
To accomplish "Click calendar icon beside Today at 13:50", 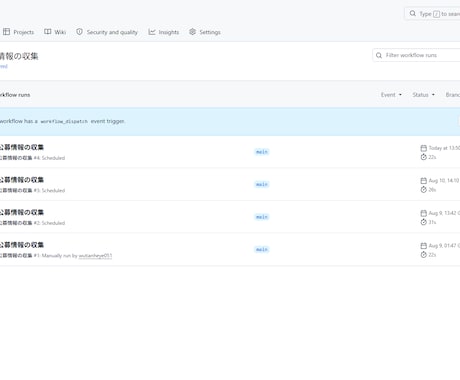I will coord(423,148).
